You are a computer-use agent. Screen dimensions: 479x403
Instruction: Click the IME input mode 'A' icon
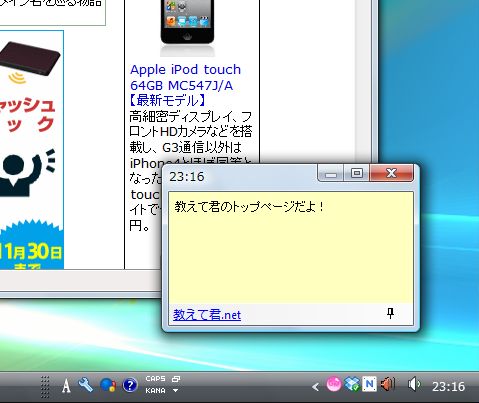(66, 386)
